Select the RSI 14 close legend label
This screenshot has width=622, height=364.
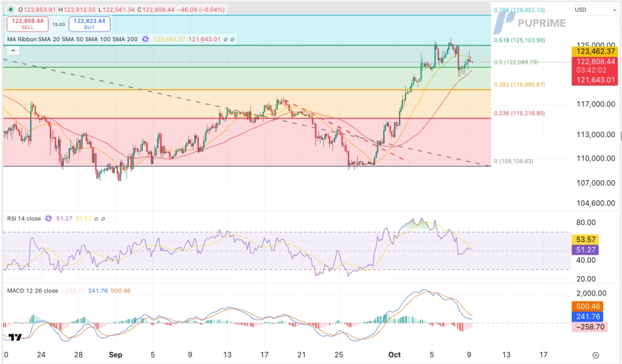click(x=24, y=218)
